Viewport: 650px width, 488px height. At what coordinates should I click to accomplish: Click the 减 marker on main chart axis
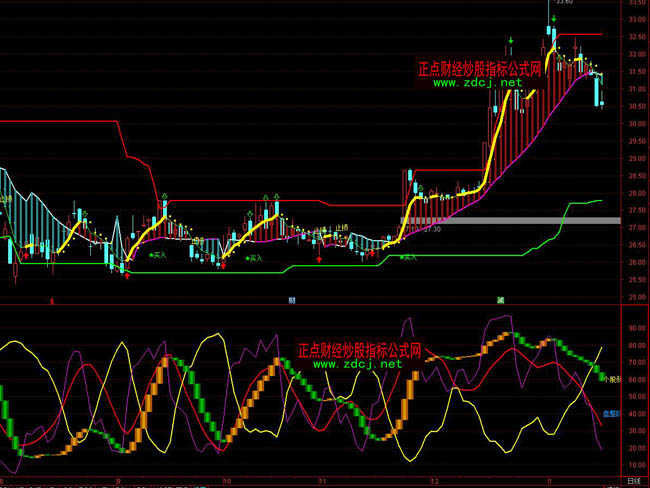(499, 300)
